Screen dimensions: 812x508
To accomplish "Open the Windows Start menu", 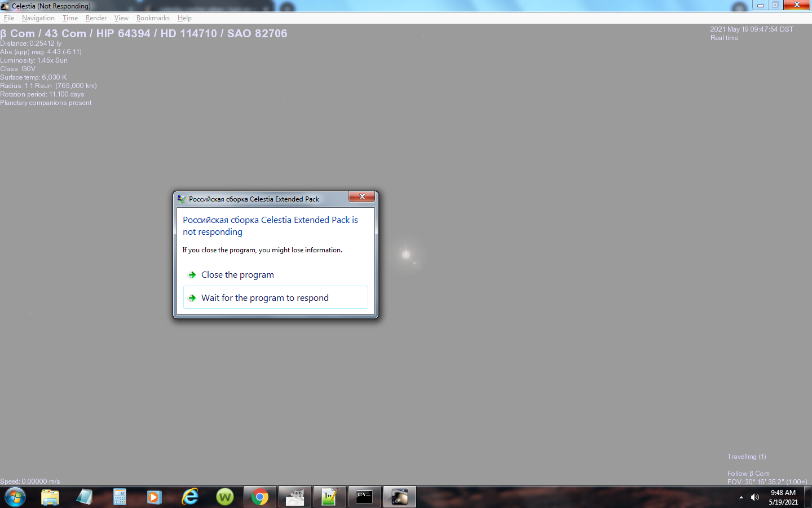I will [x=15, y=497].
